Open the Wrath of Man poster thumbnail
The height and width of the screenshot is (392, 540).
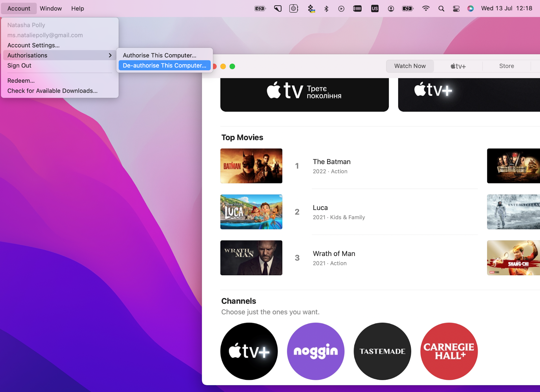[x=251, y=258]
